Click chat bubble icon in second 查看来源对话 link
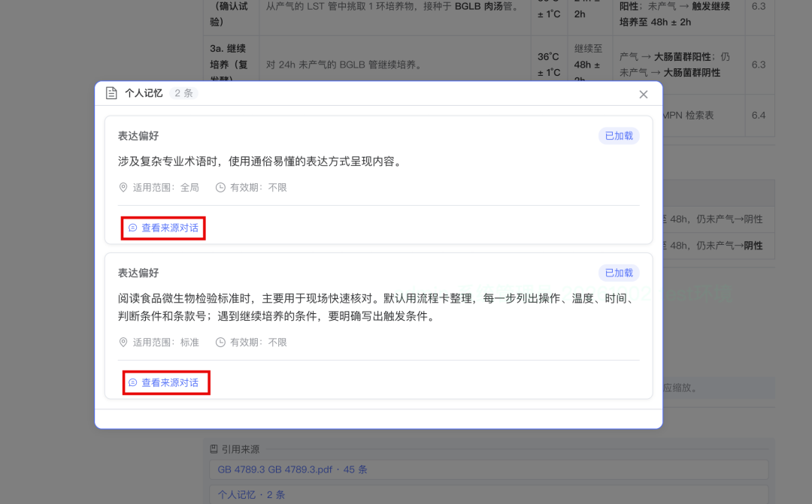Screen dimensions: 812x504 [x=132, y=383]
